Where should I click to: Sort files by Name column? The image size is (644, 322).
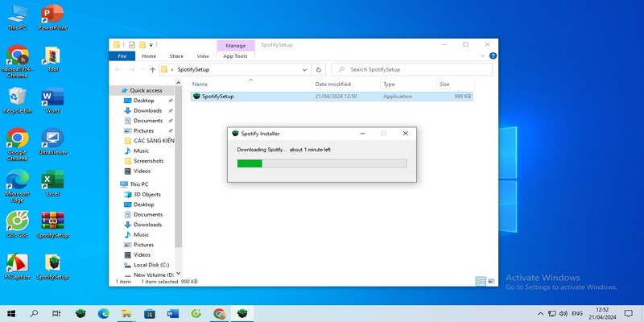coord(251,85)
